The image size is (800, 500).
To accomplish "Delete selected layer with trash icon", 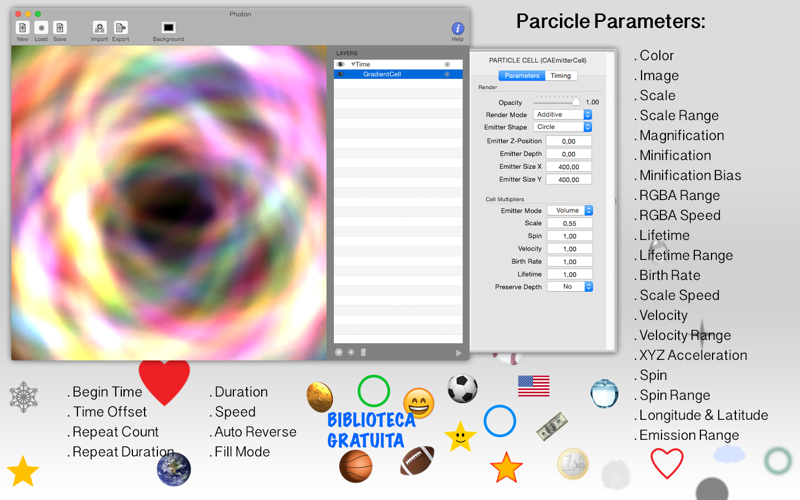I will click(363, 352).
